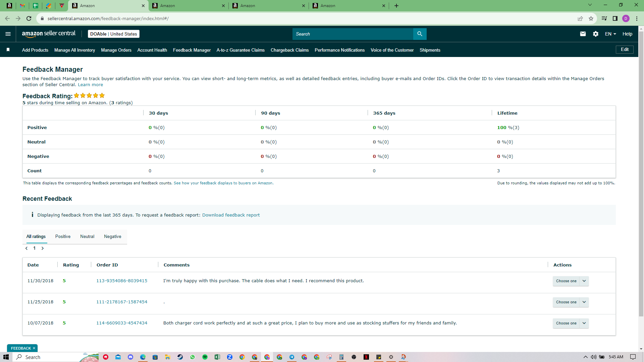The width and height of the screenshot is (644, 362).
Task: Reload the page with the refresh icon
Action: [29, 18]
